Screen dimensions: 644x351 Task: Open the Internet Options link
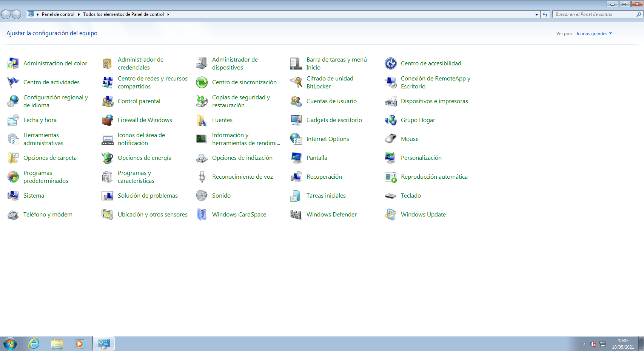coord(328,139)
